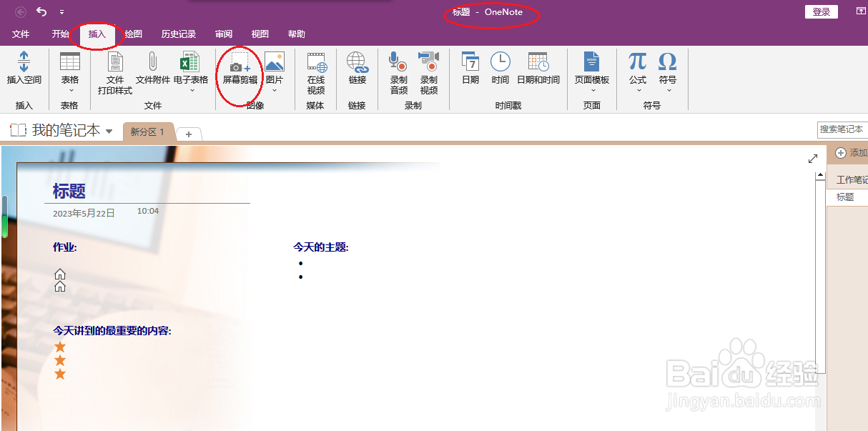Undo the last action
Image resolution: width=868 pixels, height=431 pixels.
click(41, 11)
